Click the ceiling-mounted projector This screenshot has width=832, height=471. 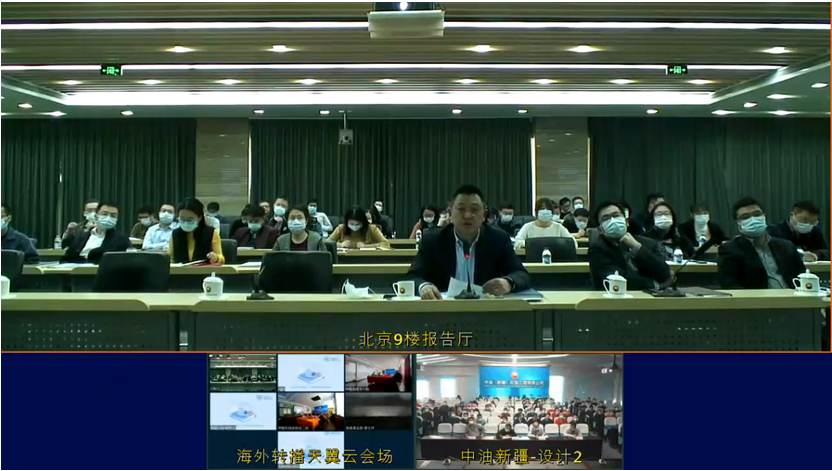(x=405, y=20)
